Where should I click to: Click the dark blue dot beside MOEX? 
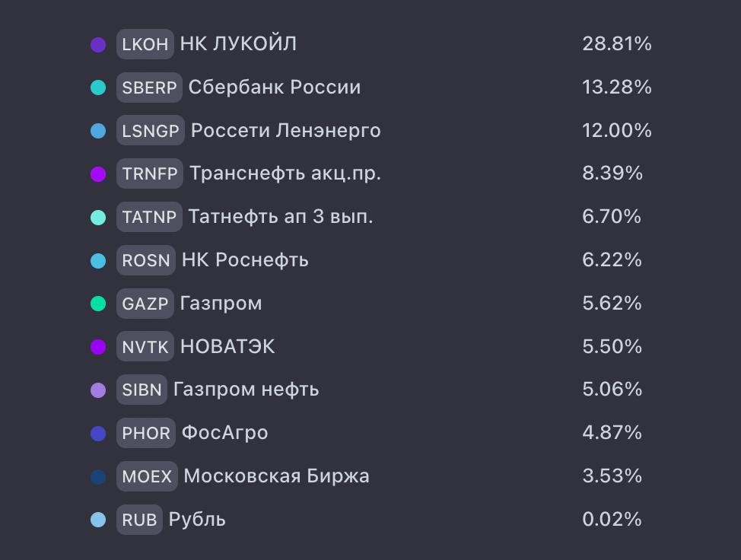[98, 476]
